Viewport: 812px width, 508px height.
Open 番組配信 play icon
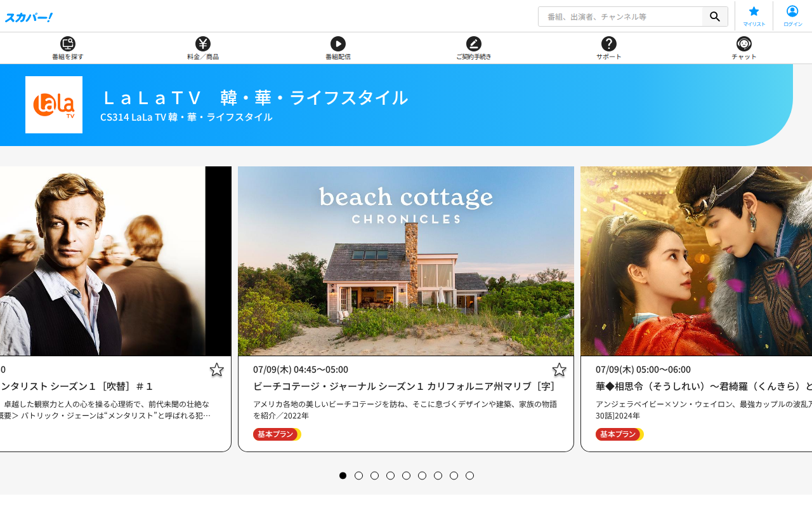(338, 44)
